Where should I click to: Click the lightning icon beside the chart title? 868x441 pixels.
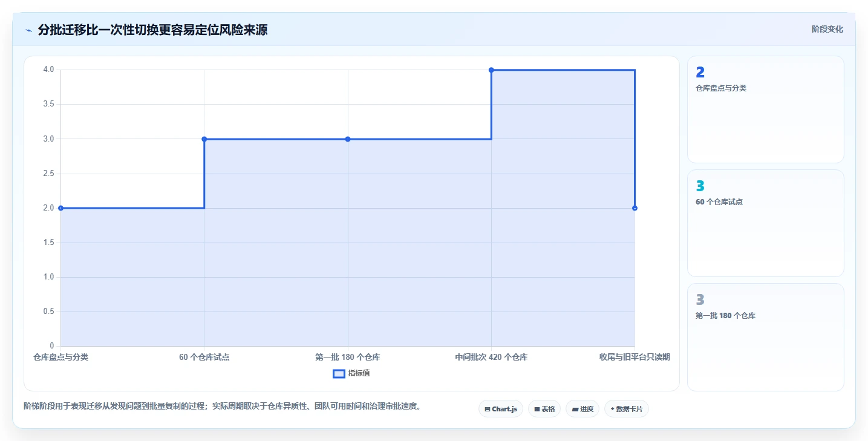point(28,30)
